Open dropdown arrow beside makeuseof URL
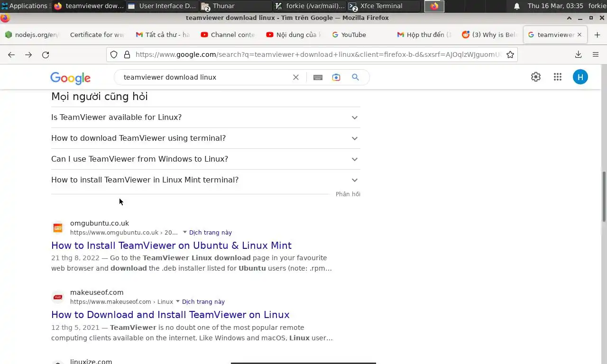Screen dimensions: 607x364 pyautogui.click(x=178, y=301)
